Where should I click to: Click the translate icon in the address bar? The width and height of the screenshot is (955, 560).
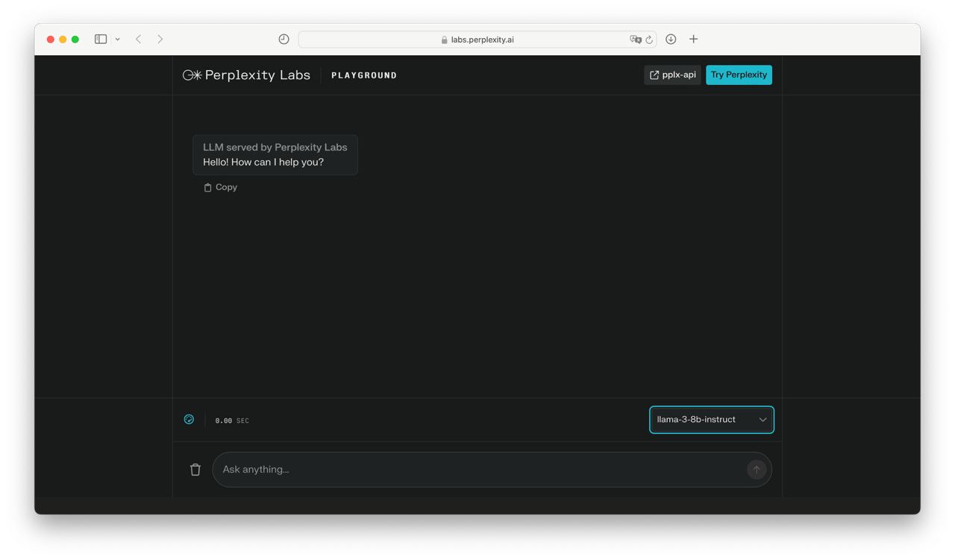635,40
